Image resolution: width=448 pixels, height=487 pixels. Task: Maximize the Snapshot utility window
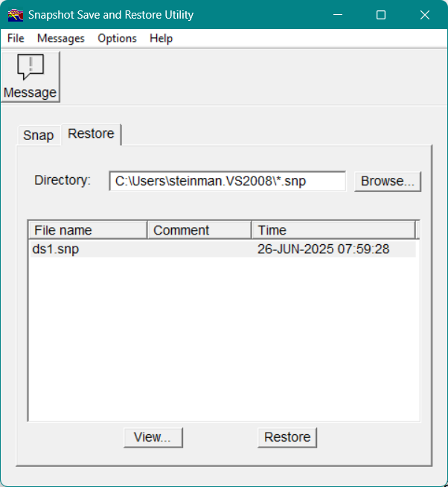(381, 15)
